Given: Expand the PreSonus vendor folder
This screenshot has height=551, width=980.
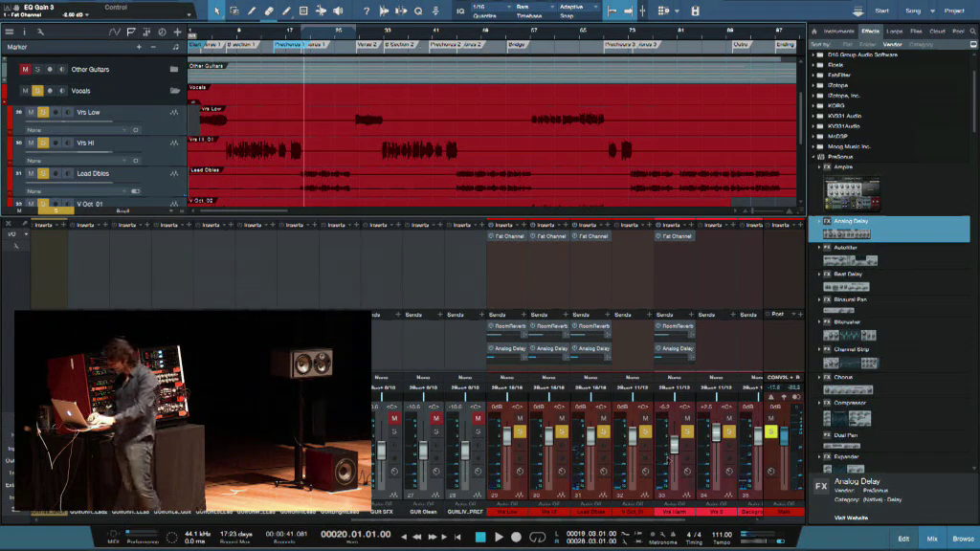Looking at the screenshot, I should pyautogui.click(x=813, y=156).
